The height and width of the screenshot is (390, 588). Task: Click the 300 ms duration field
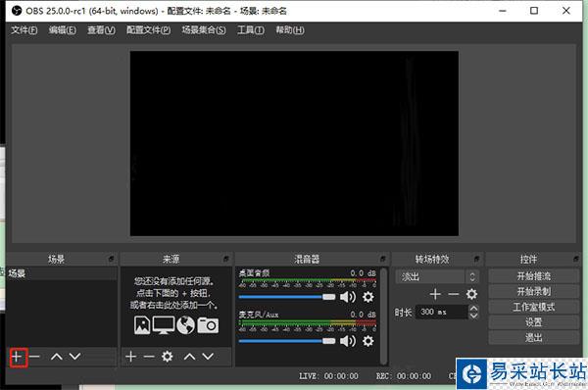pos(442,312)
